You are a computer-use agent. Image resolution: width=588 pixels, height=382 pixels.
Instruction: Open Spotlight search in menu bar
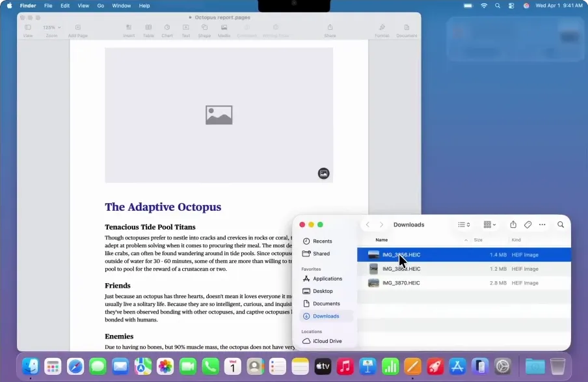click(497, 6)
